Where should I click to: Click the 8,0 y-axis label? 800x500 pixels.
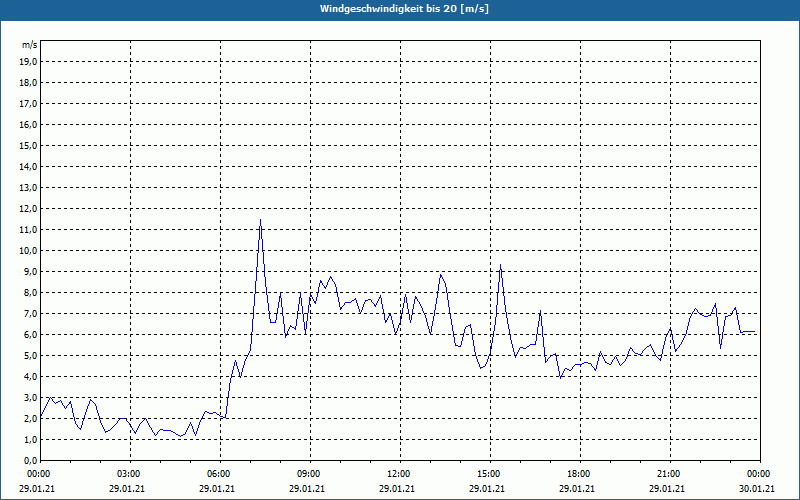point(30,292)
